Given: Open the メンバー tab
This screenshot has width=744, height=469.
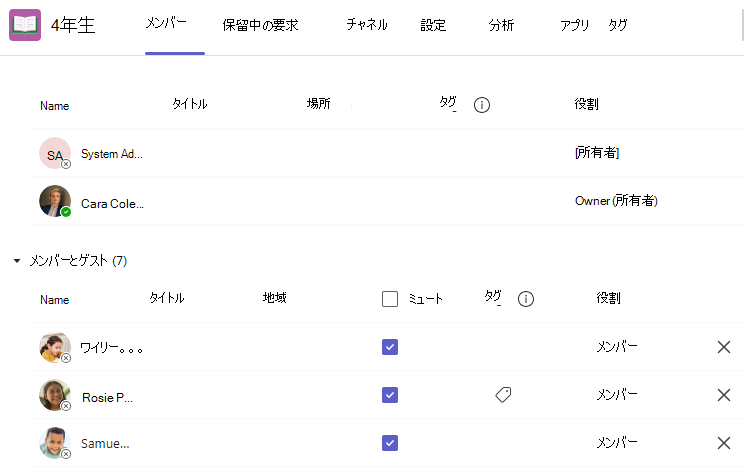Looking at the screenshot, I should tap(166, 23).
